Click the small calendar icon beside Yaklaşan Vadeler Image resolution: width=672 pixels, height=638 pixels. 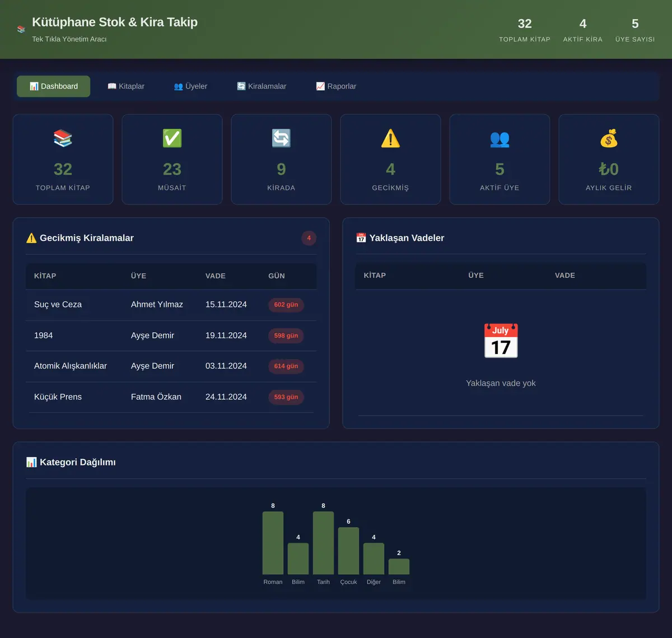[361, 238]
